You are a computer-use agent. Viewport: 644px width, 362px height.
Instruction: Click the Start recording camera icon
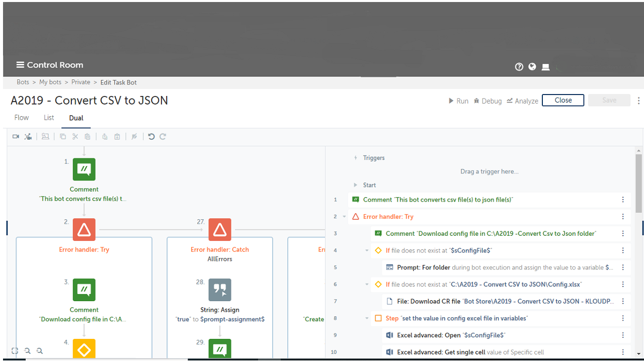point(16,137)
